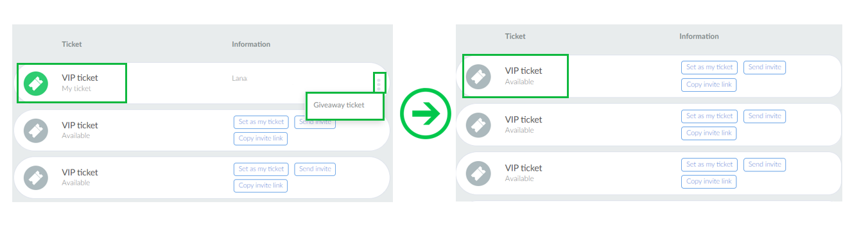Click the gray ticket icon in the right panel's second row
The width and height of the screenshot is (868, 240).
(x=479, y=125)
